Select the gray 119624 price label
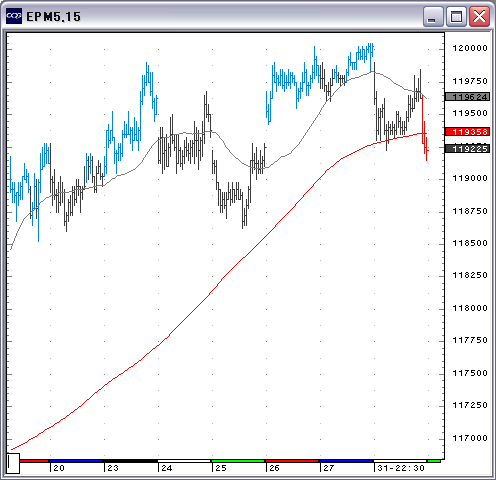The width and height of the screenshot is (496, 480). click(468, 97)
